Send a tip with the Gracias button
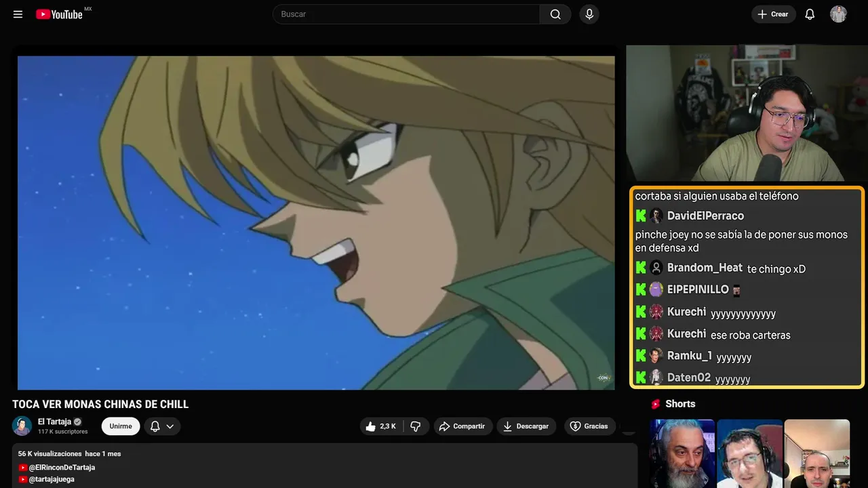 (589, 426)
